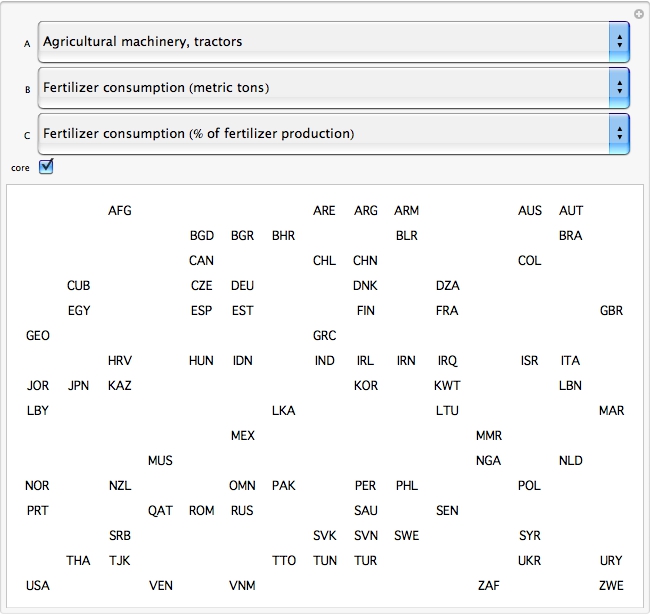Image resolution: width=650 pixels, height=616 pixels.
Task: Select the ZWE country code
Action: 611,585
